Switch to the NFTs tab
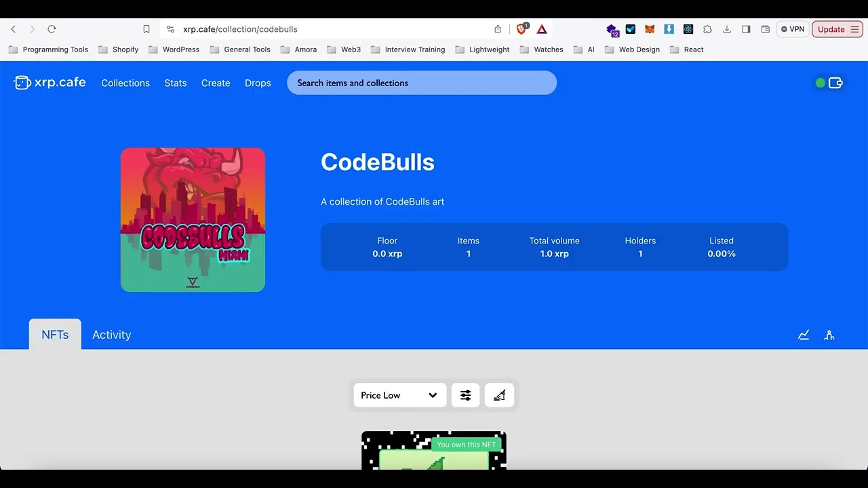 pyautogui.click(x=55, y=334)
